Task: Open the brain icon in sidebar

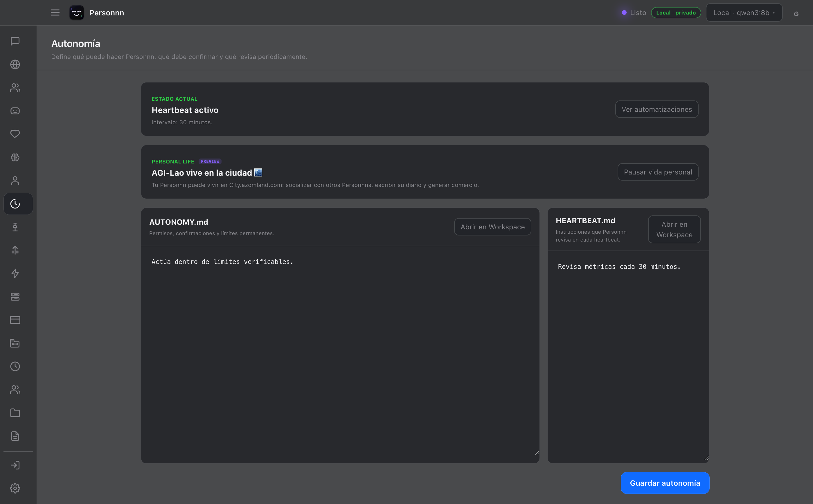Action: pos(15,157)
